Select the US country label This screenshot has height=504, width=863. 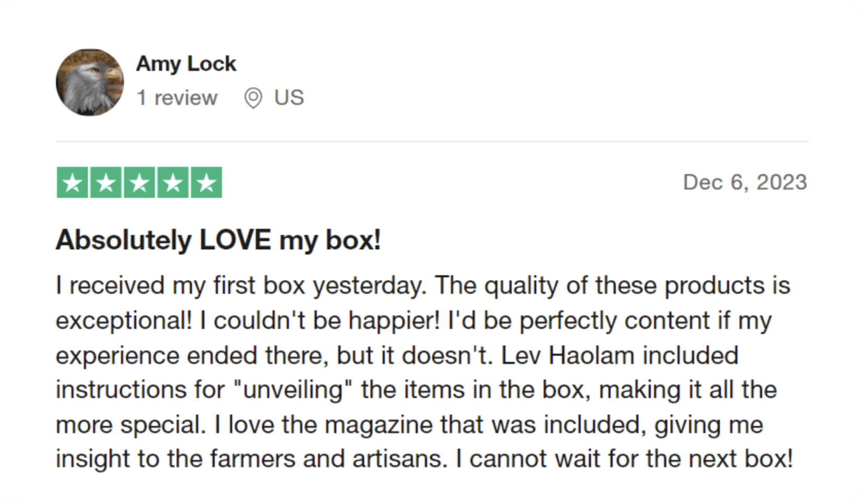click(x=289, y=98)
